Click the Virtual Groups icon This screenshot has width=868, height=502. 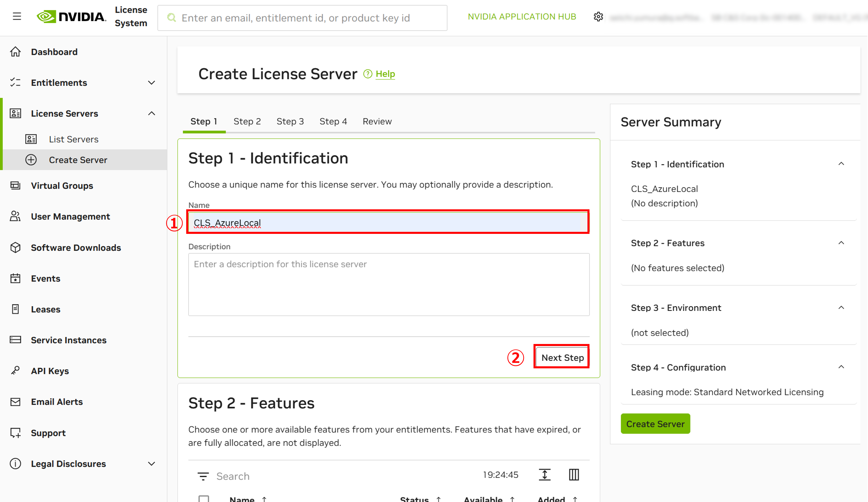pos(15,186)
